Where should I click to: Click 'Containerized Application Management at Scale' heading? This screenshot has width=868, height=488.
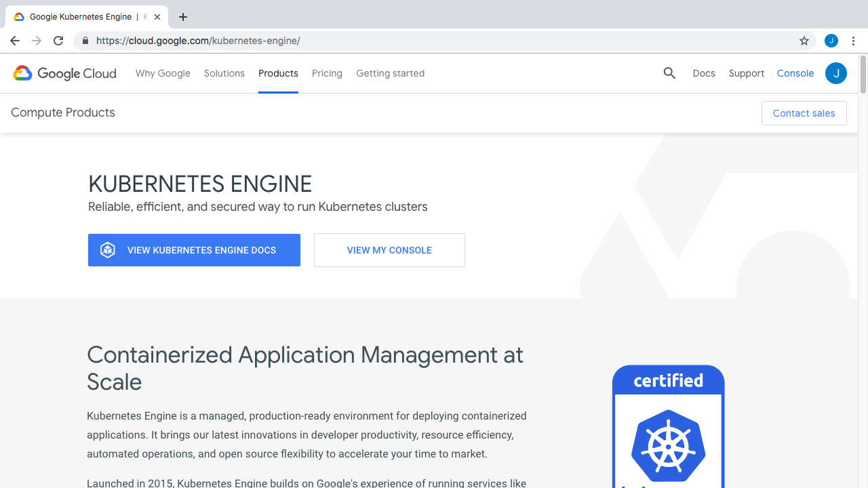(305, 368)
